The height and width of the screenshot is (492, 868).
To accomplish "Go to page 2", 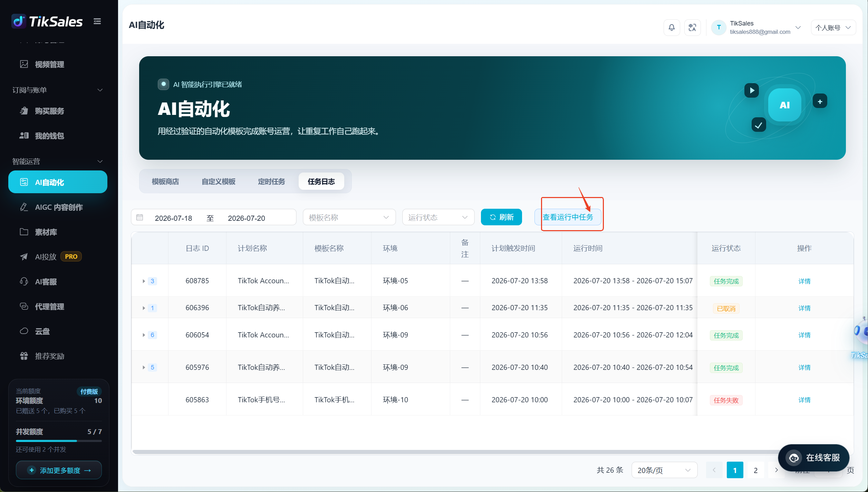I will (x=755, y=470).
